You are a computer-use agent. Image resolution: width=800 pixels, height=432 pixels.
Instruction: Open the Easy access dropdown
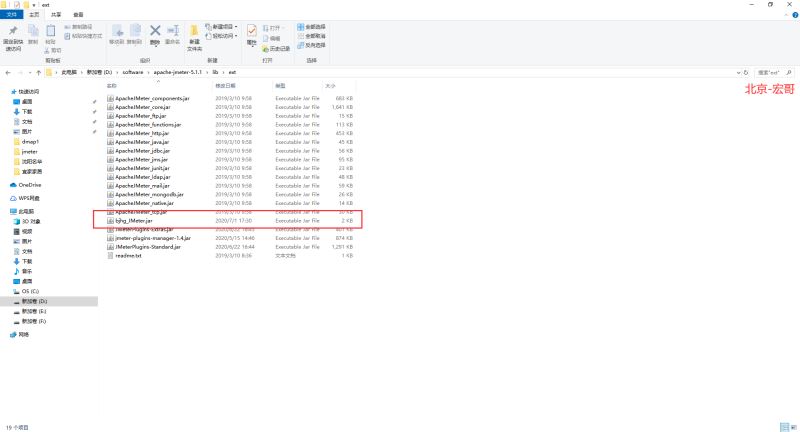tap(221, 36)
